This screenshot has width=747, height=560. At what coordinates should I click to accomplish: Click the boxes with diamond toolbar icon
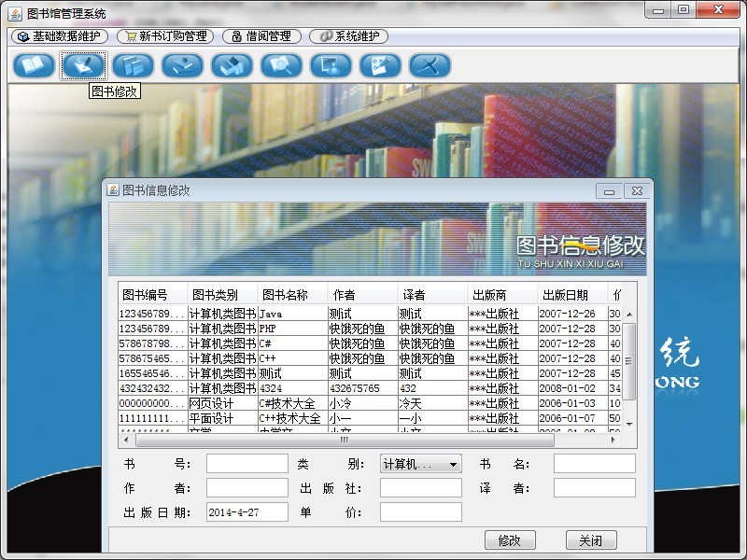[232, 65]
